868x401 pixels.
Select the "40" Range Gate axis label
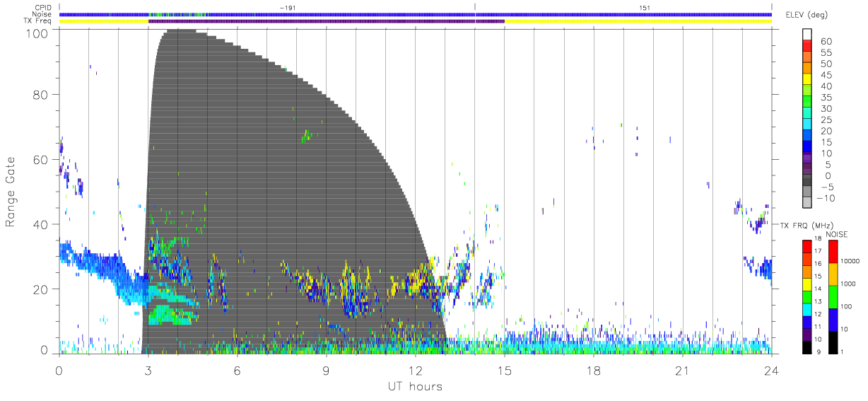pos(40,224)
